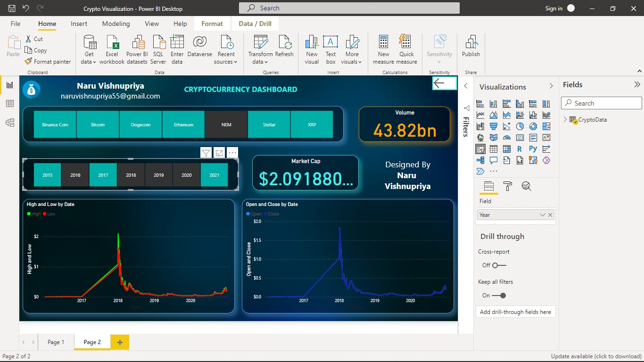The height and width of the screenshot is (362, 644).
Task: Select the Gauge visual
Action: point(507,138)
